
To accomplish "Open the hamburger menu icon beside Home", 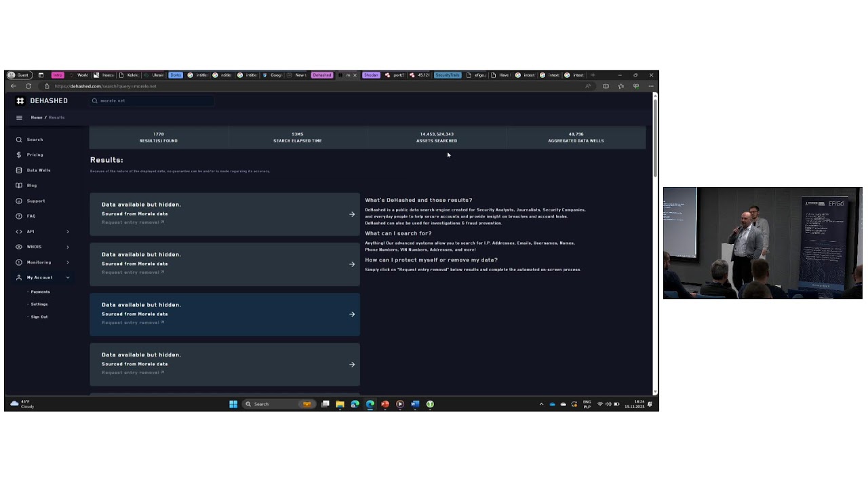I will tap(19, 117).
